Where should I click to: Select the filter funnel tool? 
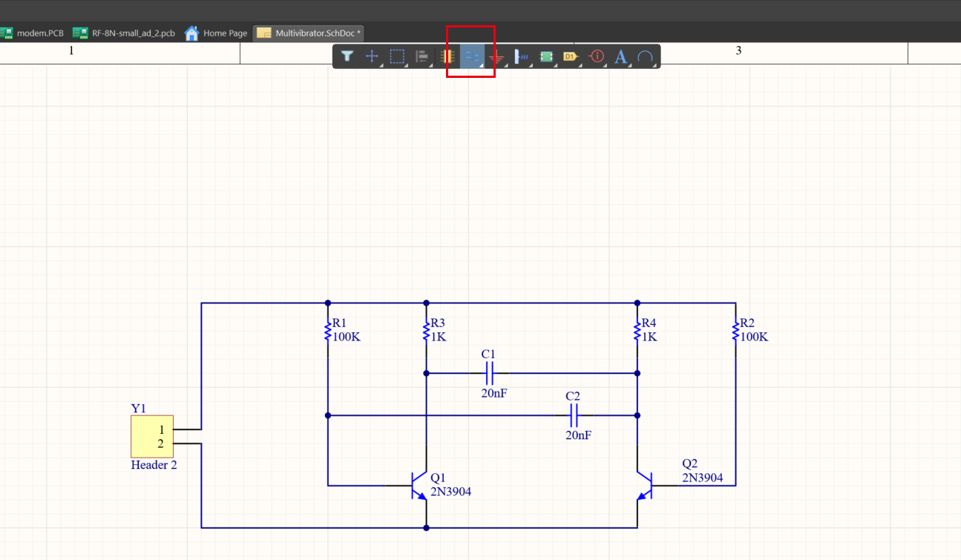(347, 56)
